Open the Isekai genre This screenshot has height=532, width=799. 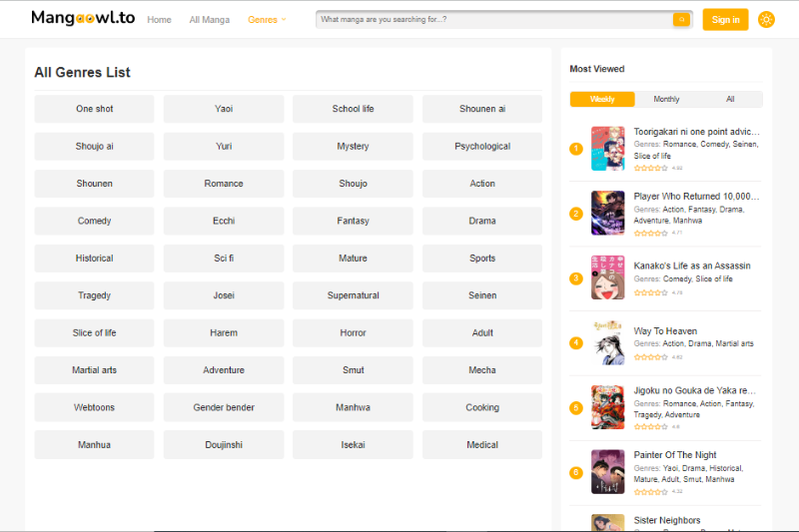click(353, 445)
